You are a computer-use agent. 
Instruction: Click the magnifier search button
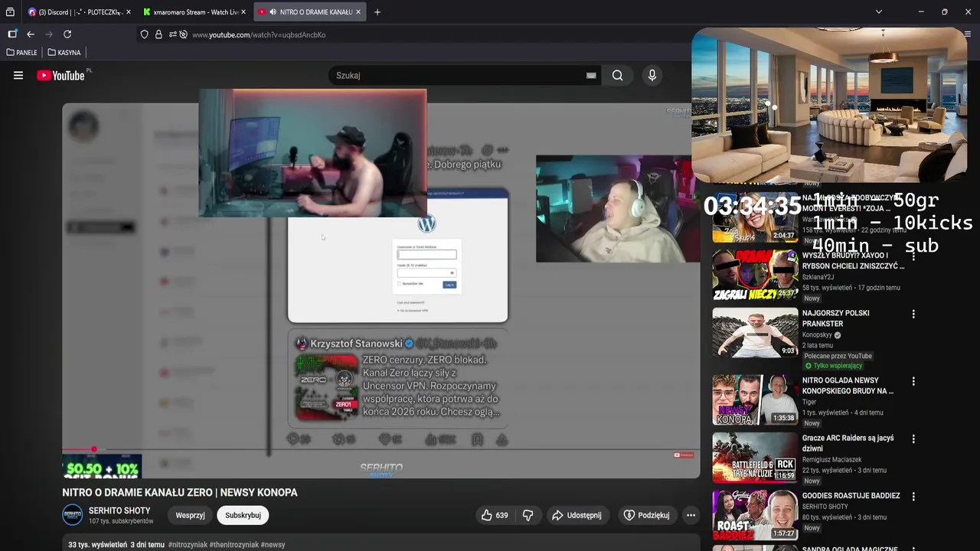coord(617,75)
